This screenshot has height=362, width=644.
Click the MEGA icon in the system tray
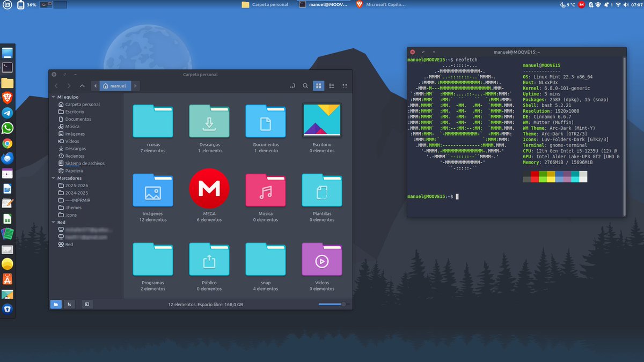tap(581, 4)
